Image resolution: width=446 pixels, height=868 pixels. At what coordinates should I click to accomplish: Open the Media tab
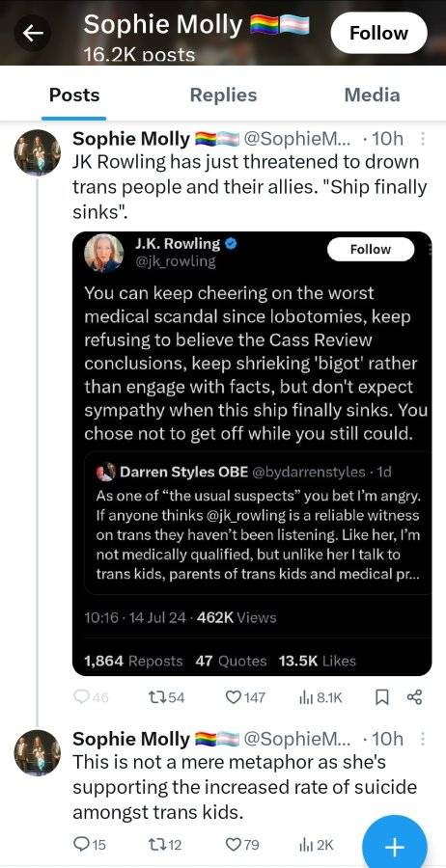(x=372, y=95)
